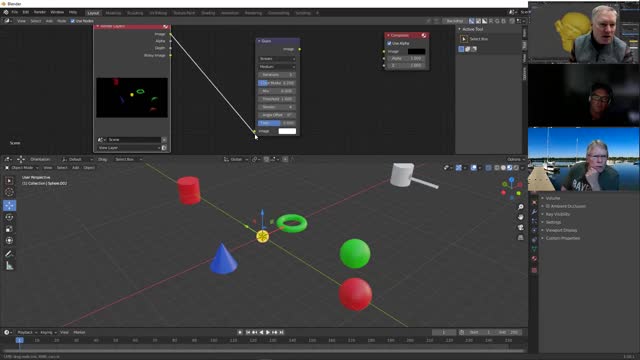The height and width of the screenshot is (360, 640).
Task: Open Global transform orientation dropdown
Action: coord(236,159)
